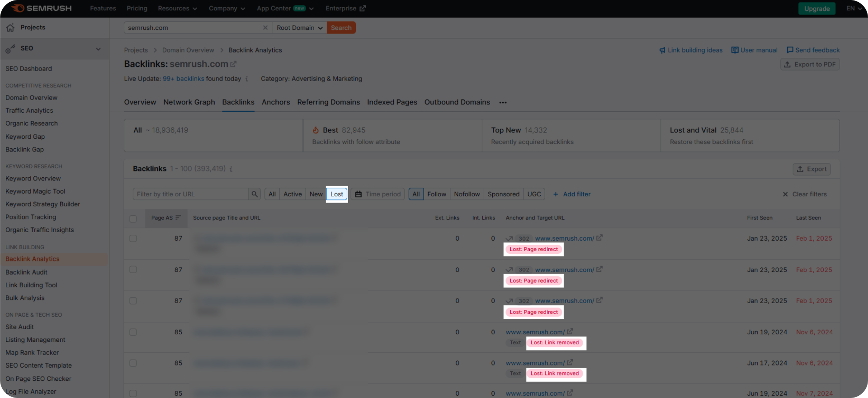This screenshot has width=868, height=398.
Task: Open the User manual
Action: point(755,50)
